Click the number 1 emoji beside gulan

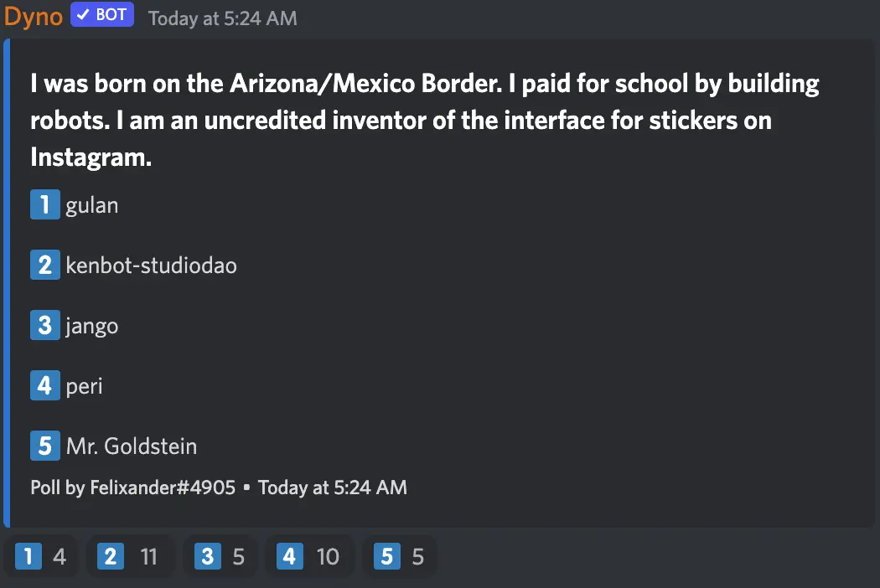click(x=44, y=204)
